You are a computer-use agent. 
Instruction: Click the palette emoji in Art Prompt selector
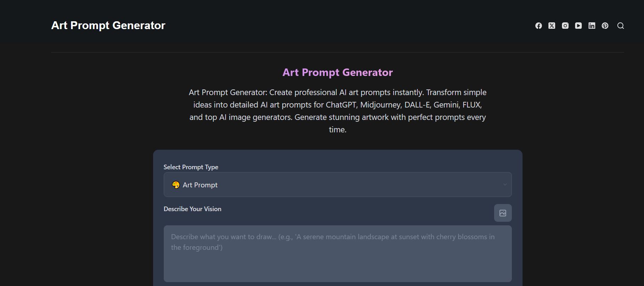coord(175,185)
